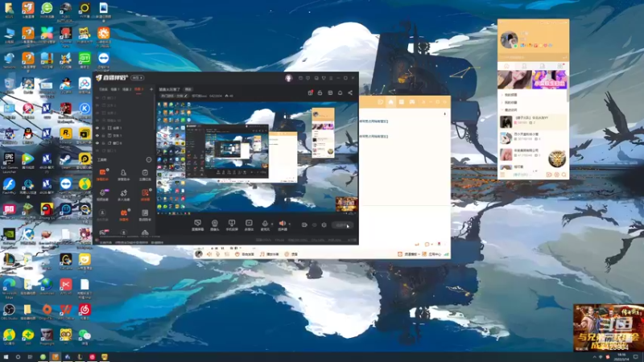The width and height of the screenshot is (644, 362).
Task: Open the hamburger menu at YY panel bottom
Action: [x=502, y=175]
